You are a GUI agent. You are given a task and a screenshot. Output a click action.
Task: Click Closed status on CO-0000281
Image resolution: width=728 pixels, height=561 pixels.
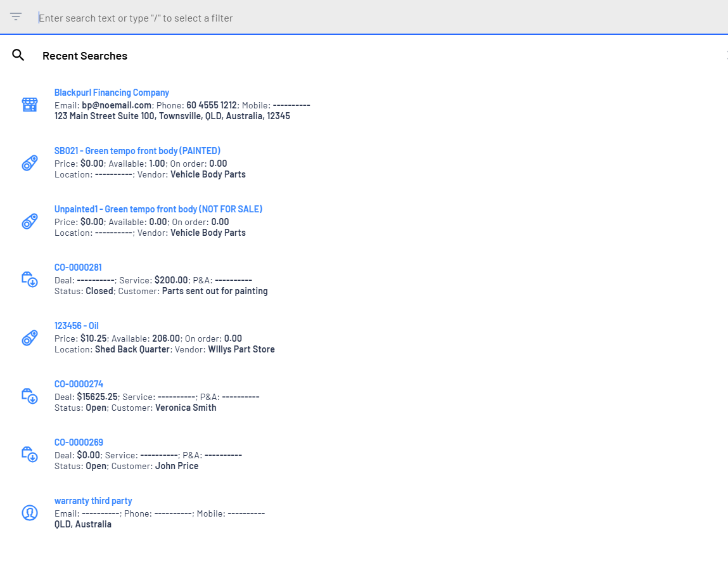click(x=99, y=291)
